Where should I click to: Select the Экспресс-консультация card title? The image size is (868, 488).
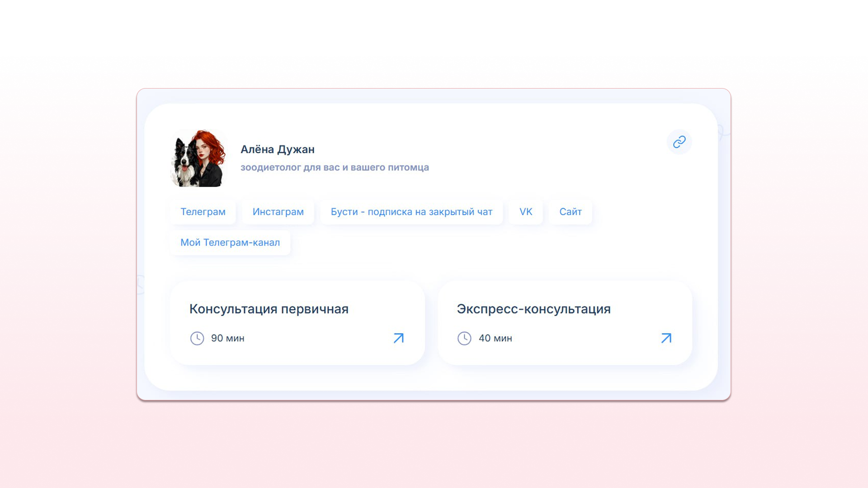[x=533, y=309]
